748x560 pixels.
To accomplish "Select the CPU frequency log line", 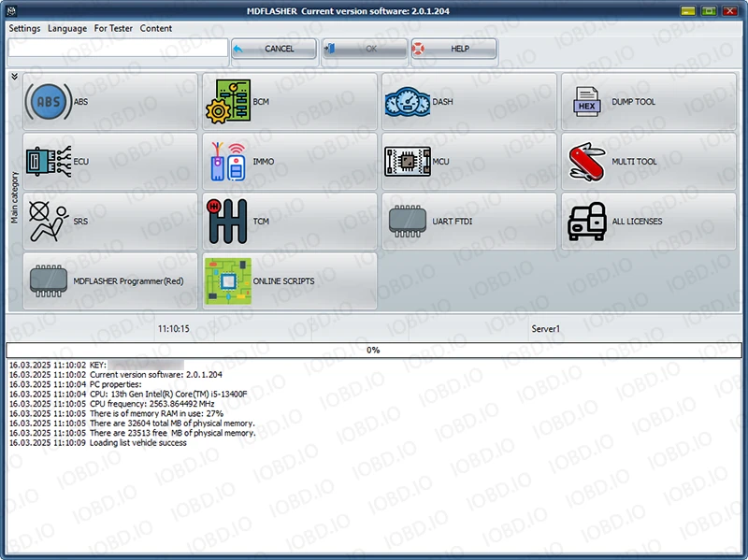I will (x=111, y=404).
